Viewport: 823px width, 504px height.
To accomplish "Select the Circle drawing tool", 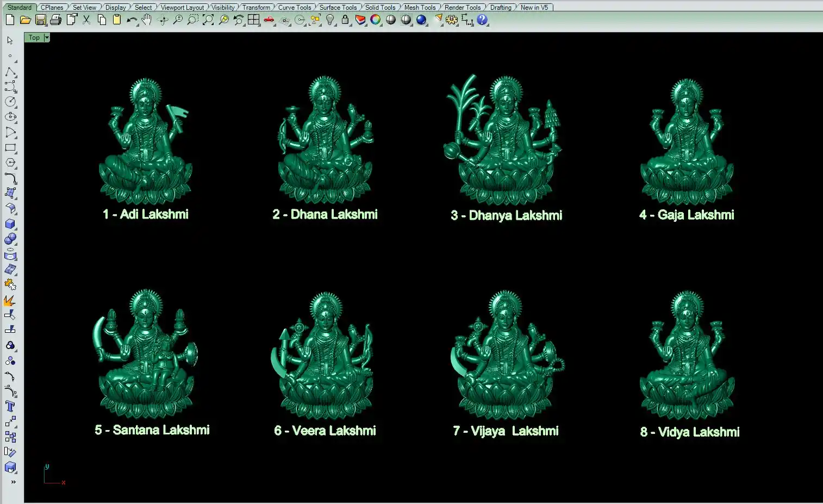I will coord(10,102).
